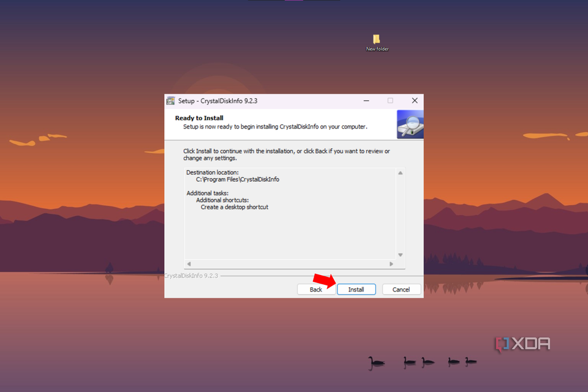Click the 'Ready to Install' heading

point(199,118)
